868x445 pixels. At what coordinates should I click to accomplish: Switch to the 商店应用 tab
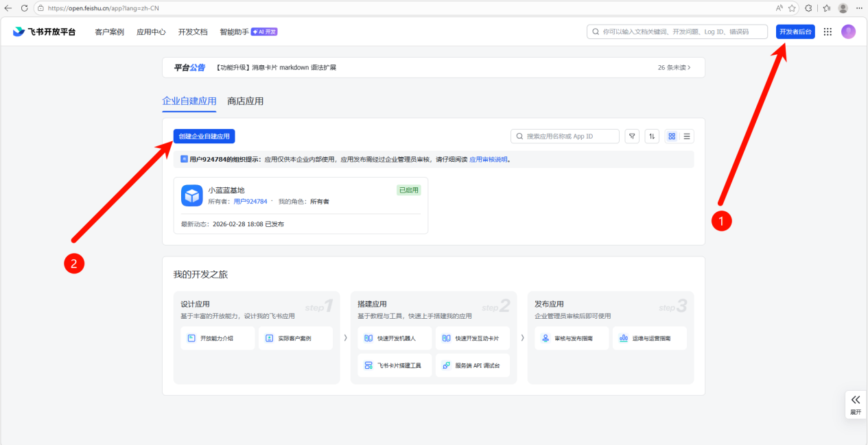pos(245,100)
